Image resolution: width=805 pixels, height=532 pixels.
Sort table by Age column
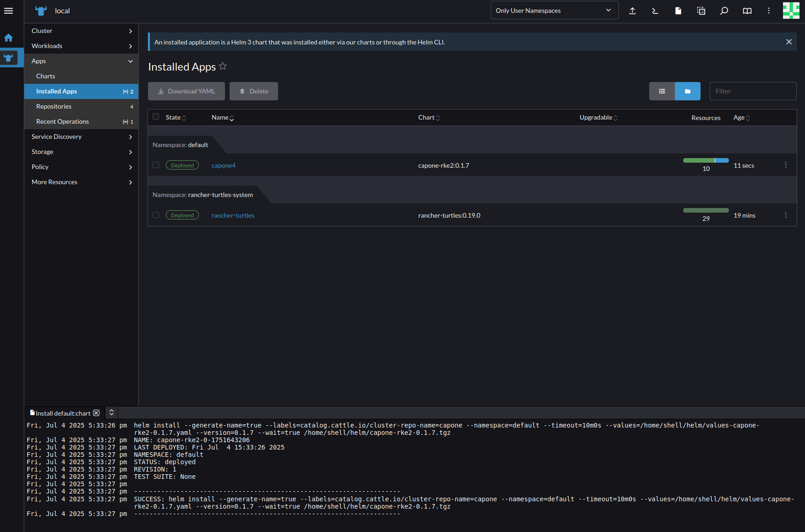pyautogui.click(x=742, y=117)
